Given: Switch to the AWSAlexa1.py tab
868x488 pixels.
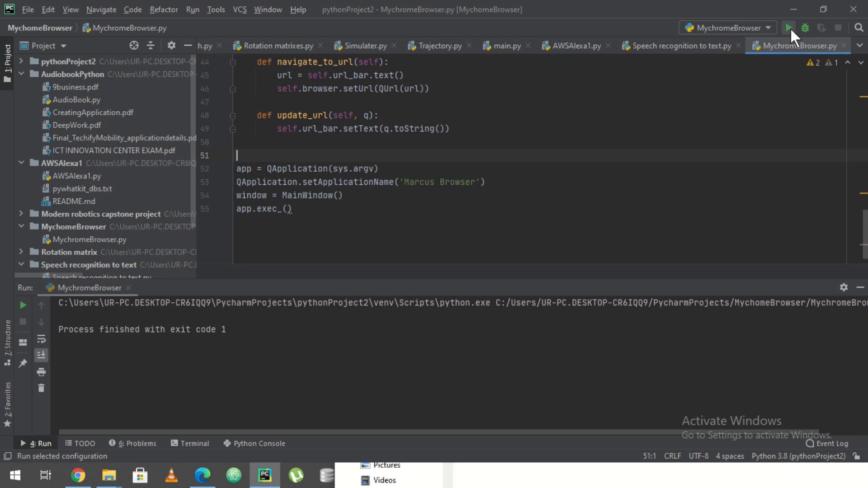Looking at the screenshot, I should click(576, 46).
